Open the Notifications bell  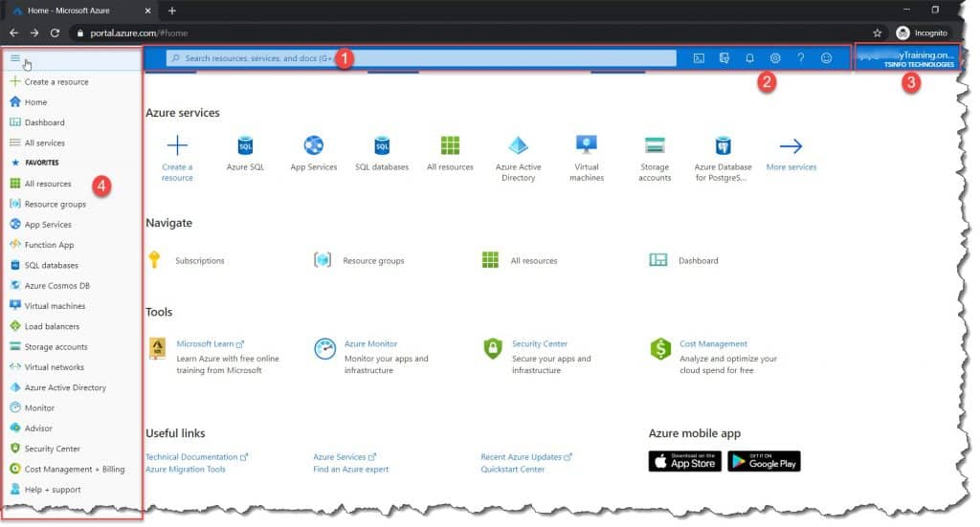[x=749, y=58]
